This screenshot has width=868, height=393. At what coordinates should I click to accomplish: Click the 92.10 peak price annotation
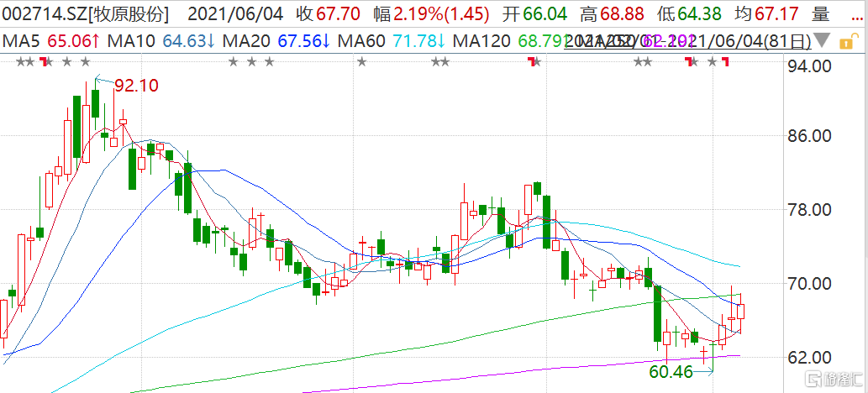[x=136, y=86]
